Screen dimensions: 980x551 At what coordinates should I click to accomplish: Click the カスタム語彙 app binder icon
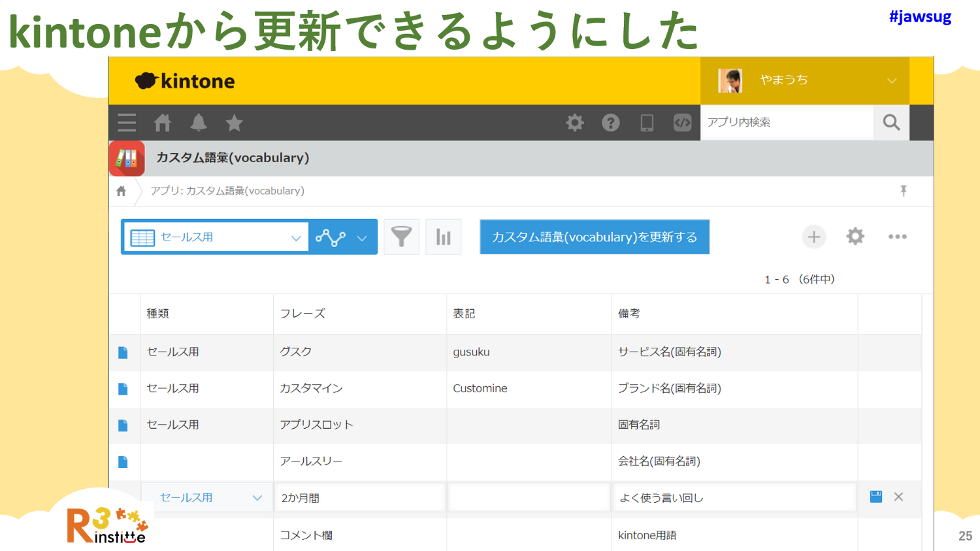click(x=127, y=158)
